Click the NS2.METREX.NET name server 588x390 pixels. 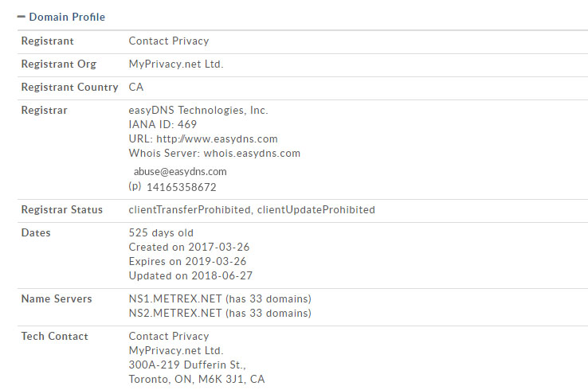(x=174, y=313)
